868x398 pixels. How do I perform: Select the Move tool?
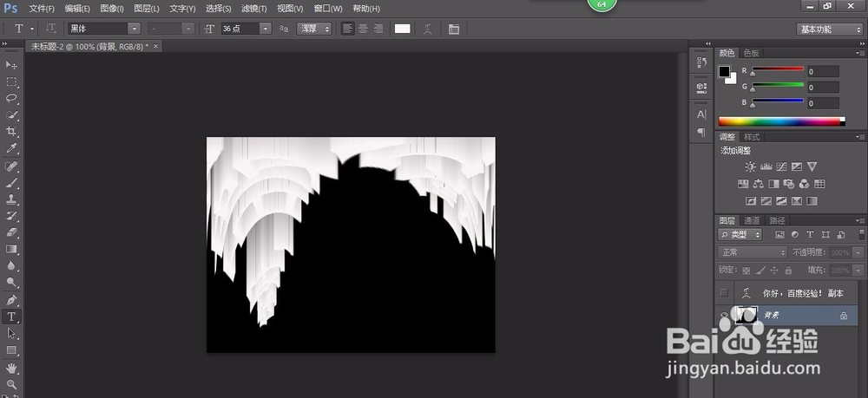coord(11,65)
